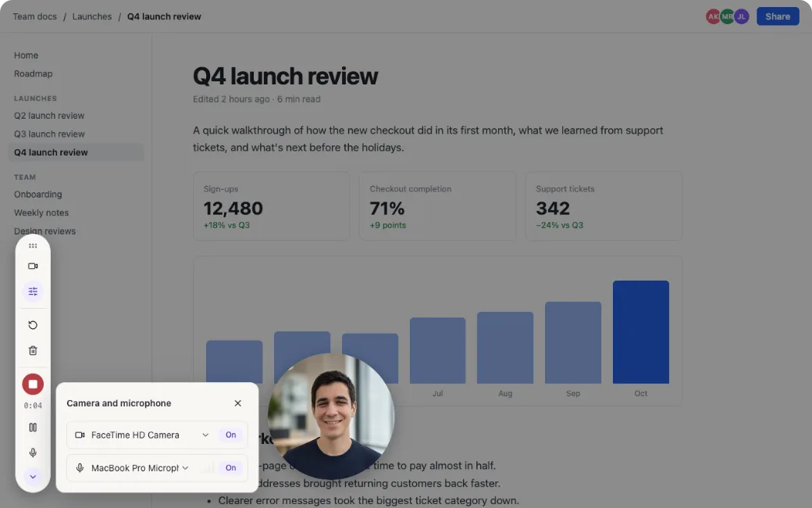The width and height of the screenshot is (812, 508).
Task: Click the 0:04 recording timer
Action: pos(33,406)
